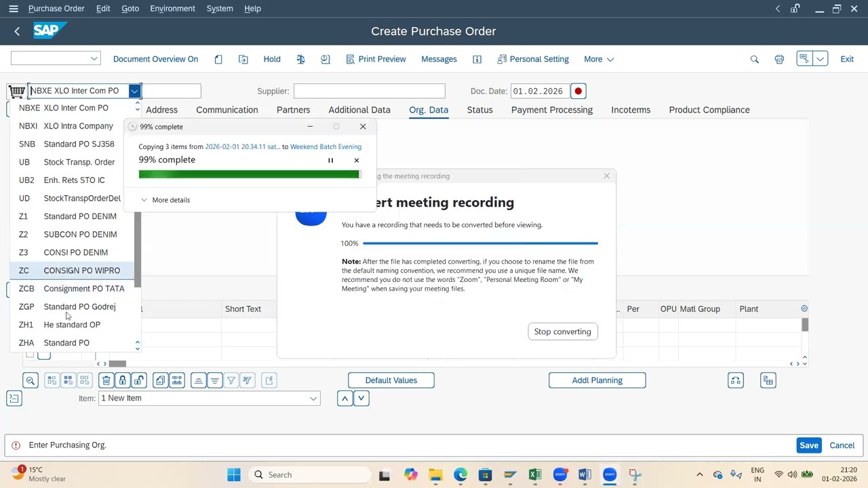This screenshot has width=868, height=488.
Task: Open the command field dropdown
Action: 94,59
